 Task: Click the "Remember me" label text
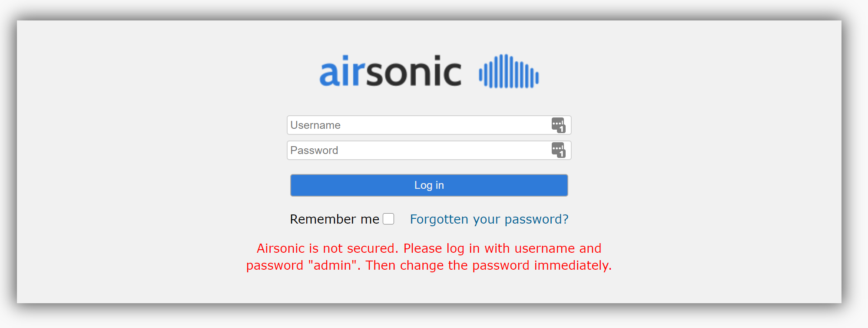point(334,219)
